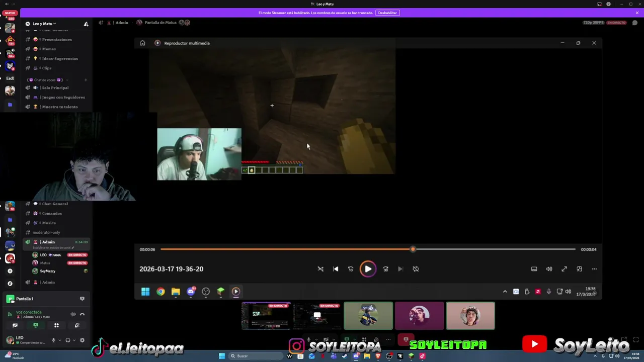Open File Explorer in streamed taskbar
This screenshot has width=644, height=362.
(x=176, y=292)
